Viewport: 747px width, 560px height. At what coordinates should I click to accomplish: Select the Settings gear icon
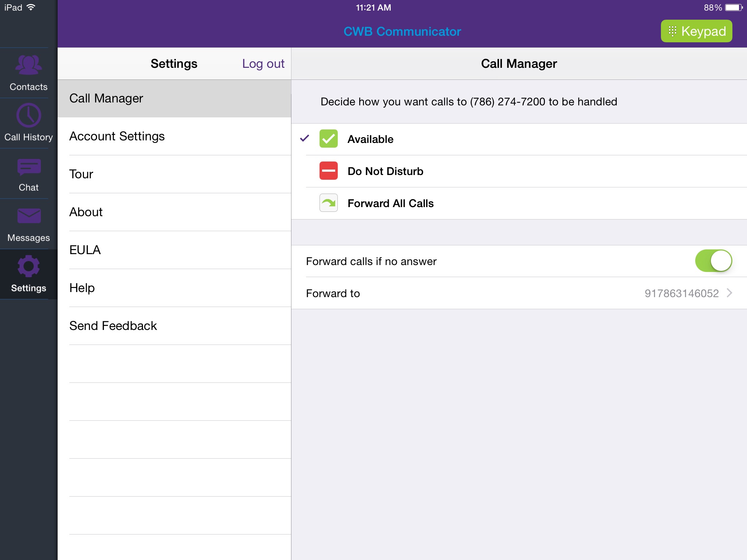point(28,266)
